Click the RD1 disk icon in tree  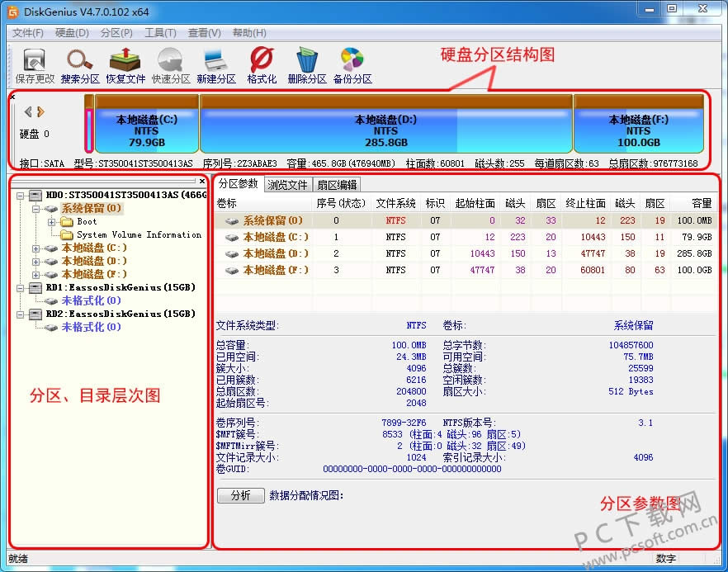coord(35,287)
